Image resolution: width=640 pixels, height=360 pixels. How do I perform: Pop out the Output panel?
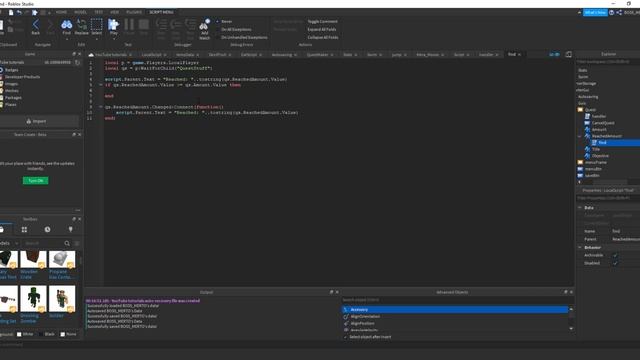[331, 292]
